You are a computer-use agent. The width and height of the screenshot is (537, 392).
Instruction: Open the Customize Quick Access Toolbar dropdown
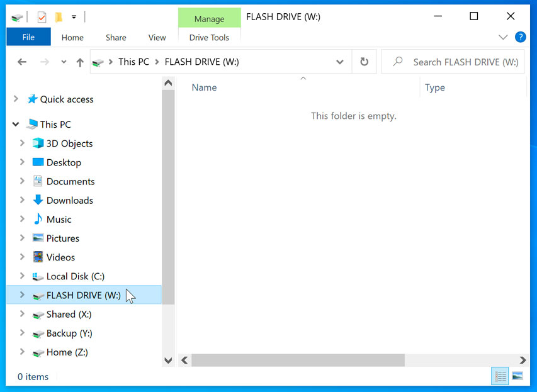click(73, 16)
